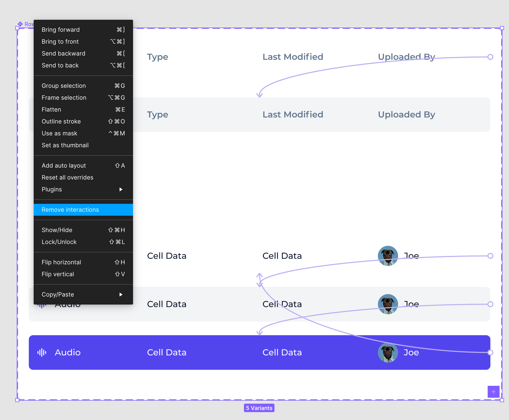Select Send backward option
The image size is (509, 420).
point(83,54)
